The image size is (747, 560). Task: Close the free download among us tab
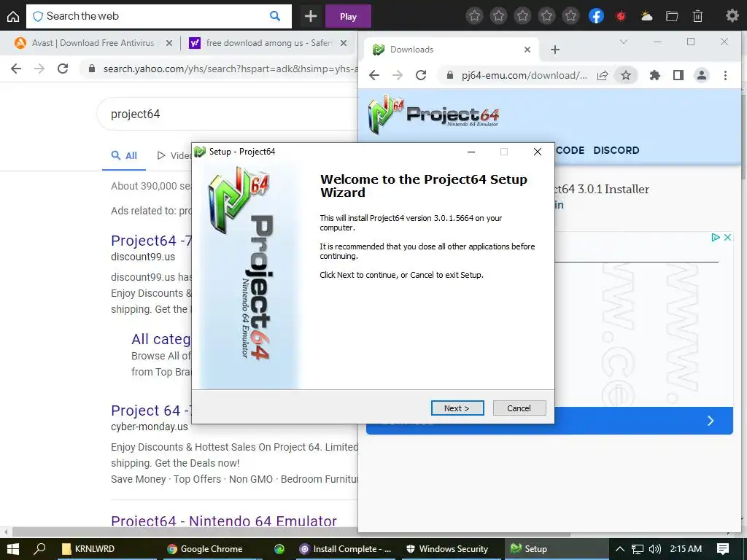coord(344,43)
